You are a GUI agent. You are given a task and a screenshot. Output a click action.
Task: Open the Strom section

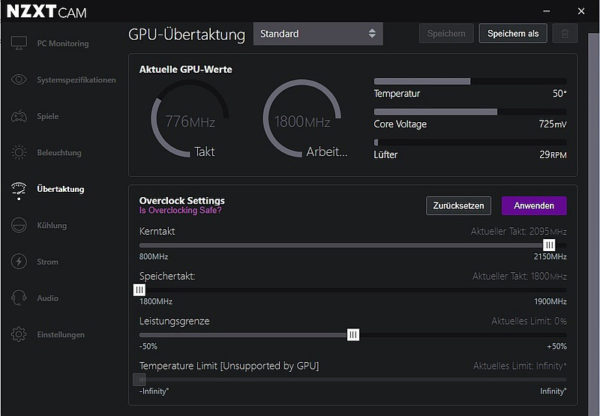click(x=47, y=262)
